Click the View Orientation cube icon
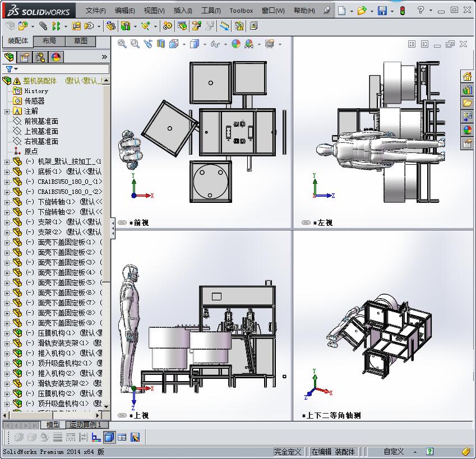 174,44
